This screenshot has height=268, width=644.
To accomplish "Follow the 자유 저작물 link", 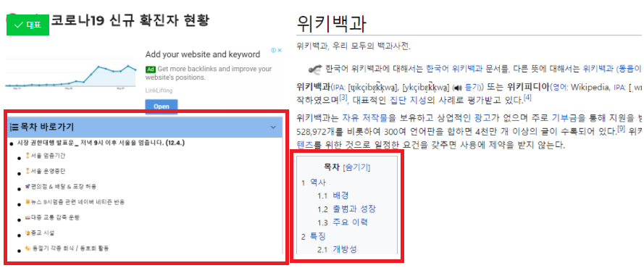I will point(364,119).
